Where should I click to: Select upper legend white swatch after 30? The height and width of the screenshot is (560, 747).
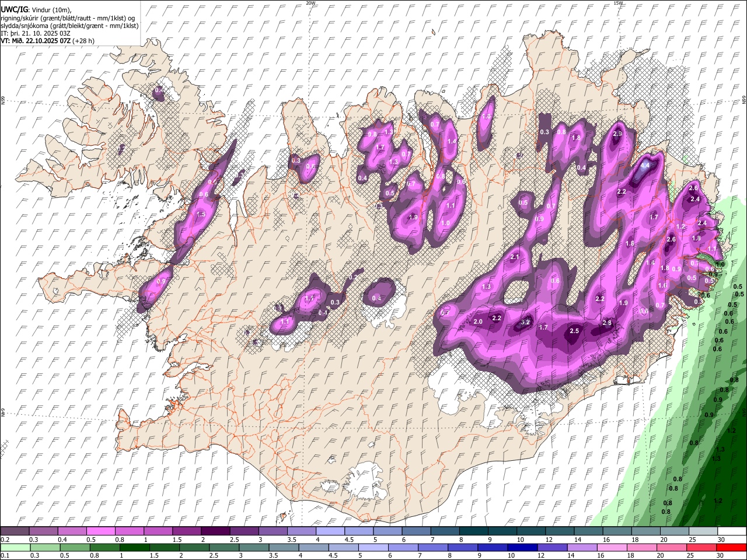tap(732, 531)
